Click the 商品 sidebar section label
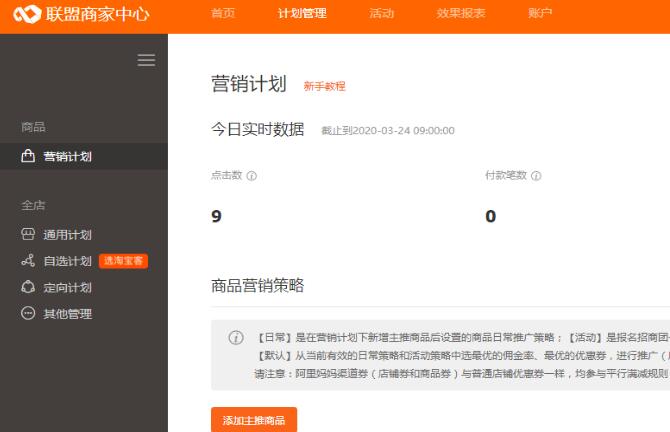 point(33,127)
